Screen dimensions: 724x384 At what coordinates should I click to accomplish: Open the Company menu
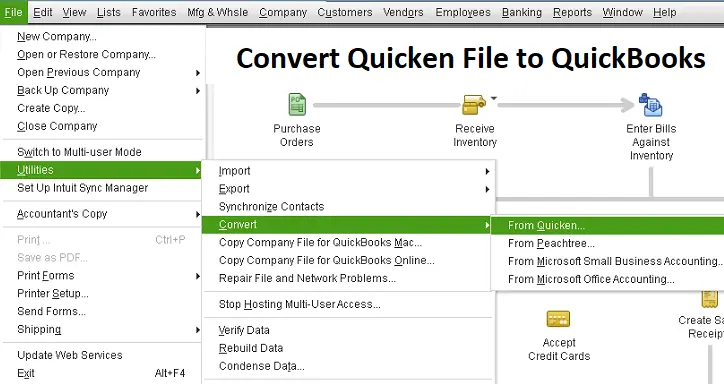[283, 12]
